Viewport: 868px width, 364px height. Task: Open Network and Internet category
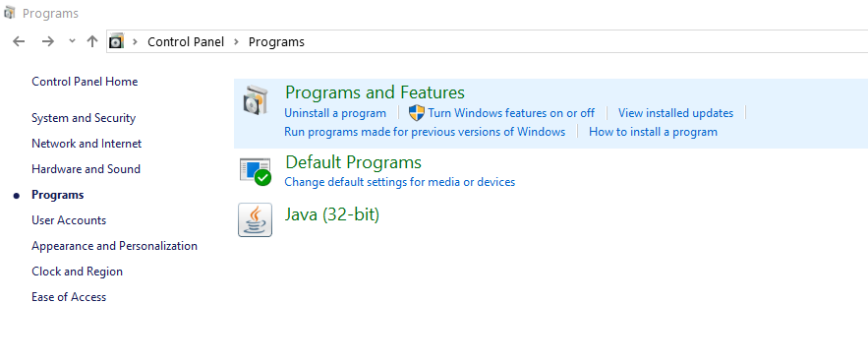click(87, 144)
